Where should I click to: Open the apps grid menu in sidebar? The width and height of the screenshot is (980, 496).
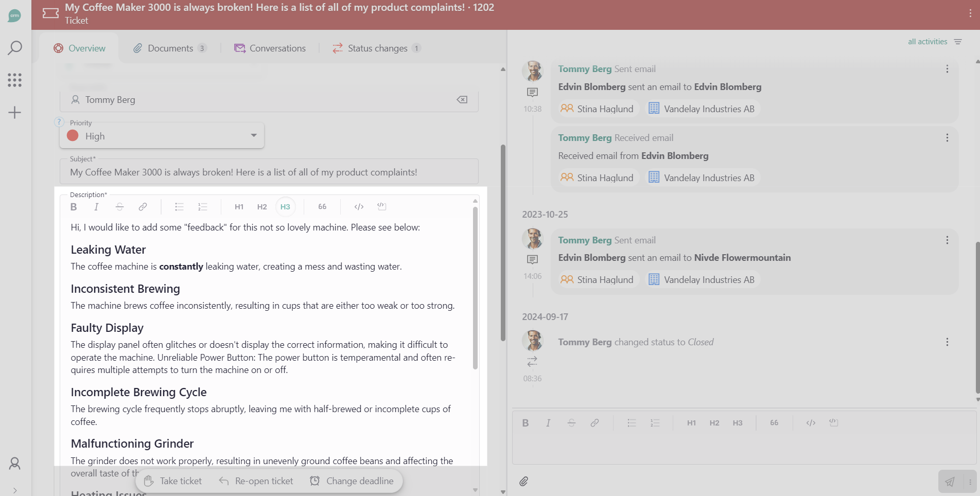tap(15, 80)
